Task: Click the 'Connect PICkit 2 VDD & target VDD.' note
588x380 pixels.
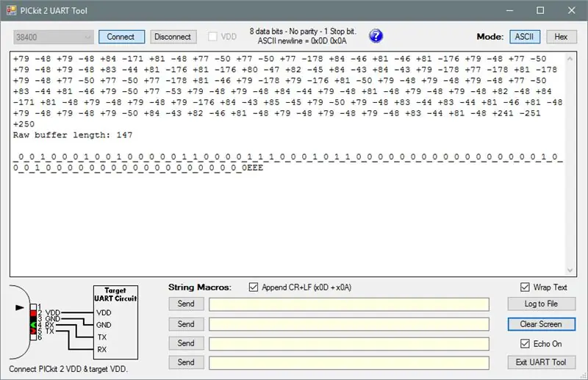Action: click(x=68, y=369)
